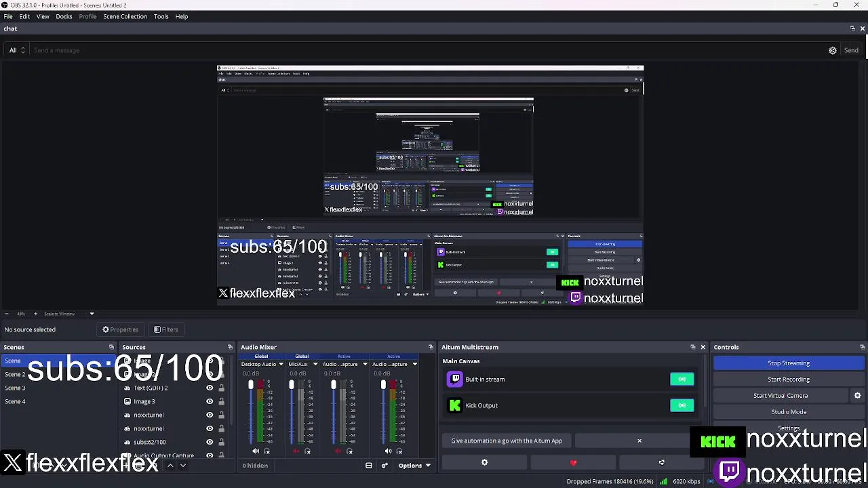
Task: Pop out the chat dock
Action: click(852, 28)
